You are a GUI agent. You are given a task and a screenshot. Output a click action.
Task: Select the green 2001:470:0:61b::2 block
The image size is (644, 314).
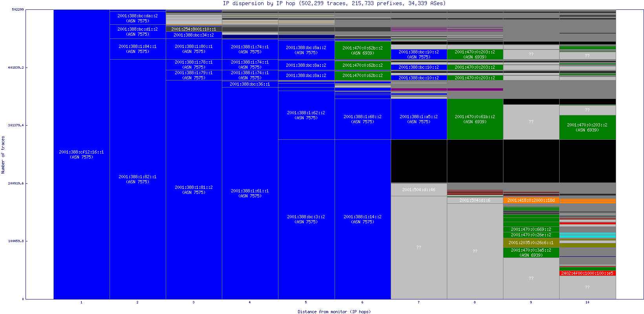point(475,119)
